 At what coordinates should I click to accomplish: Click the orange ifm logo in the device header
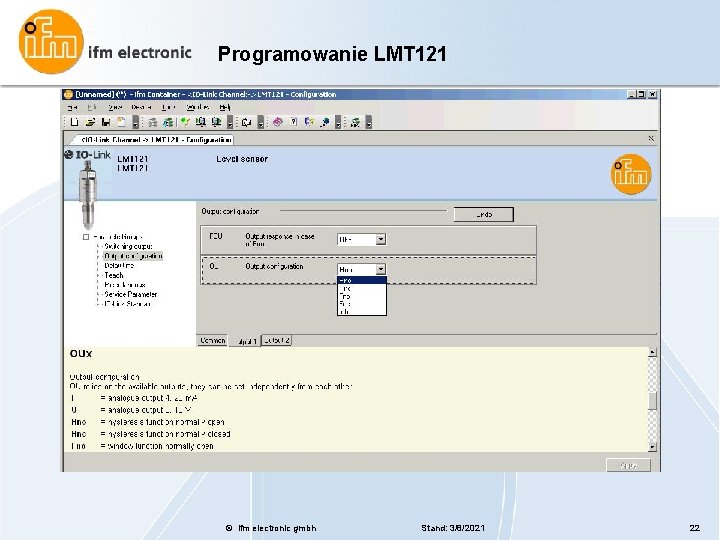[631, 174]
